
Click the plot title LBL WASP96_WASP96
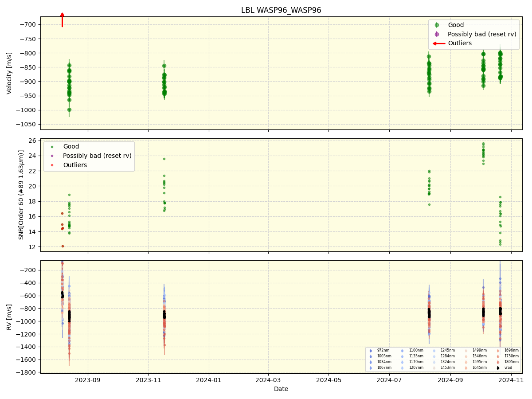[x=281, y=10]
